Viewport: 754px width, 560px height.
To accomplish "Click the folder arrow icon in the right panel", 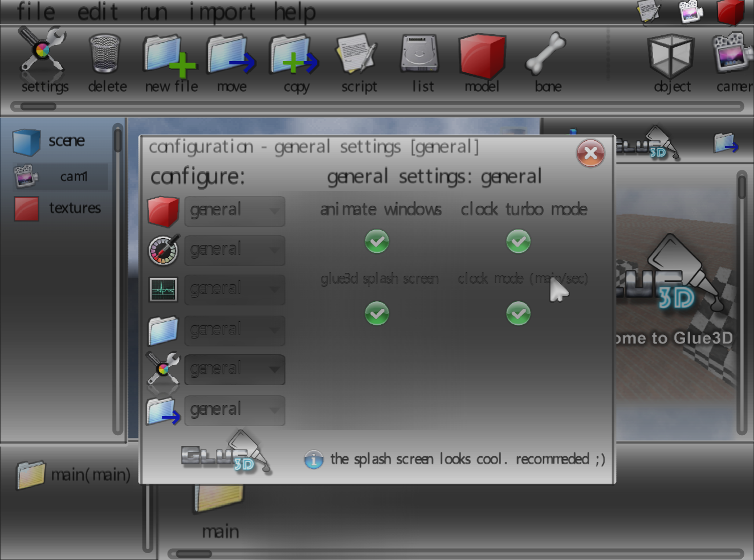I will point(726,143).
